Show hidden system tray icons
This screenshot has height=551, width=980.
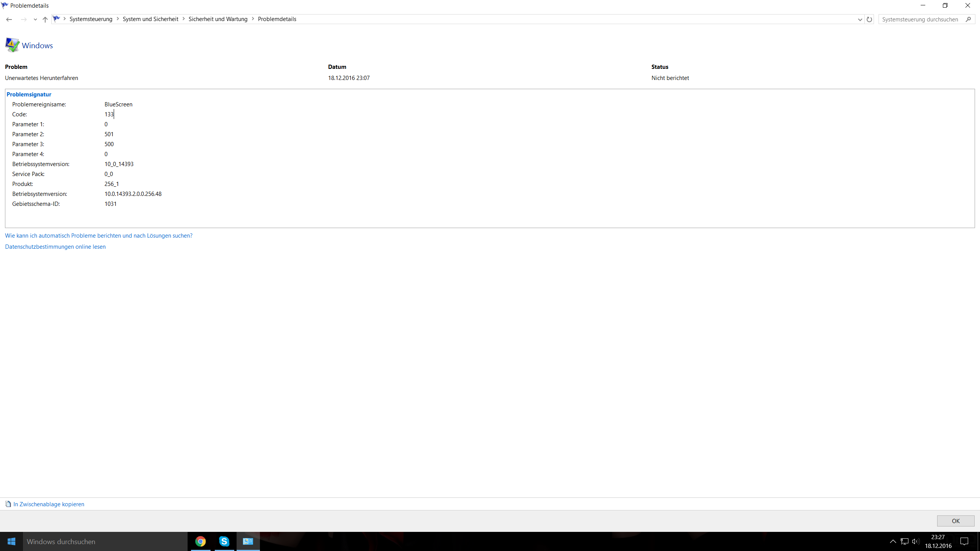(x=893, y=541)
